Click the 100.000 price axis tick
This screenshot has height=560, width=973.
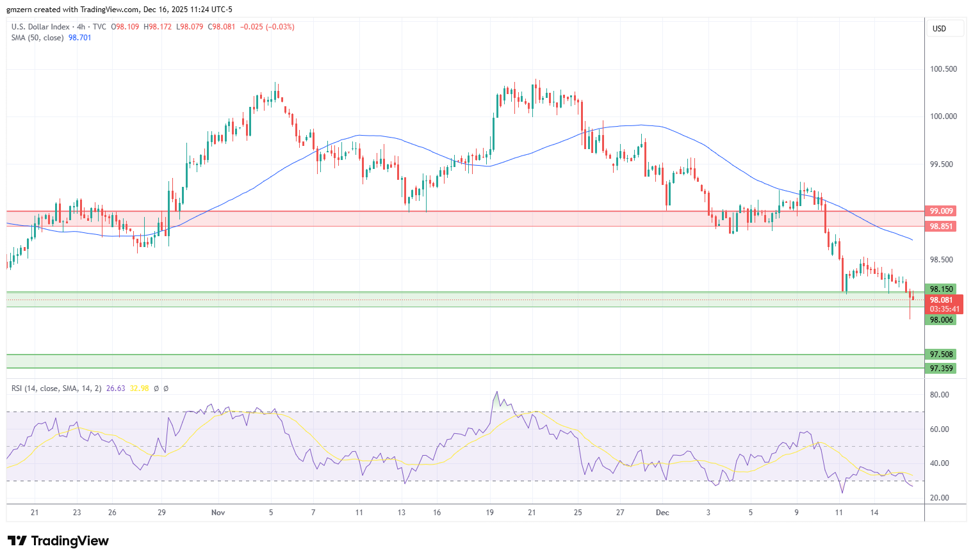click(x=944, y=116)
